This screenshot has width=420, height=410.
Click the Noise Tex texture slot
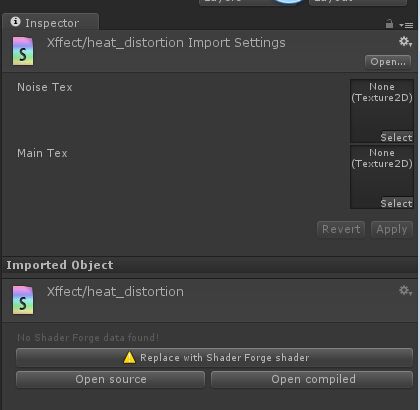pos(382,111)
